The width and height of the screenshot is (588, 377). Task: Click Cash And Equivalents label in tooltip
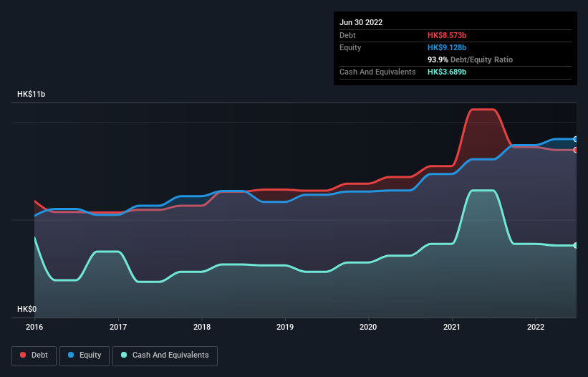click(x=377, y=72)
